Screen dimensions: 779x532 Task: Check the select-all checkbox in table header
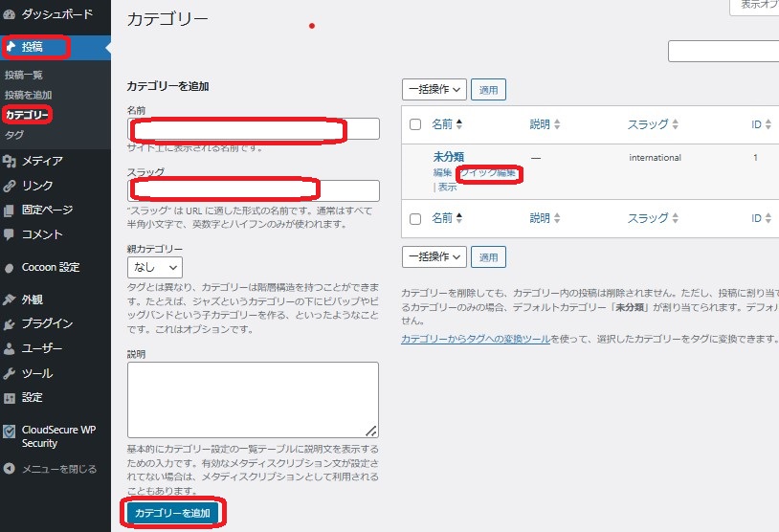click(415, 124)
